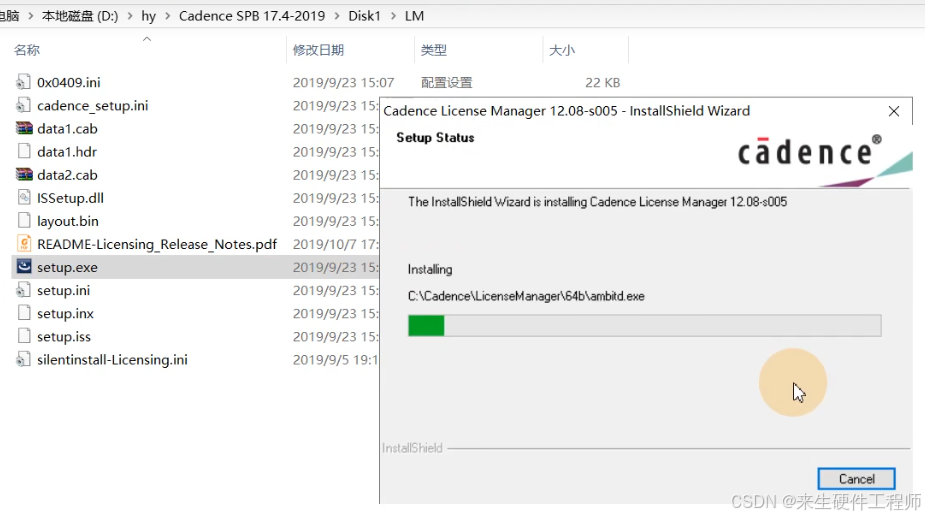Click the setup.iss file icon

click(24, 336)
